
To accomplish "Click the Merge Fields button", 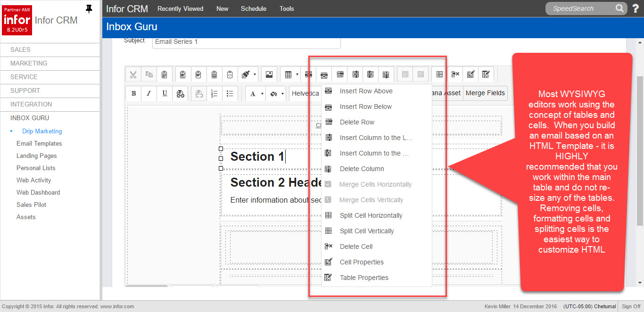I will coord(485,93).
